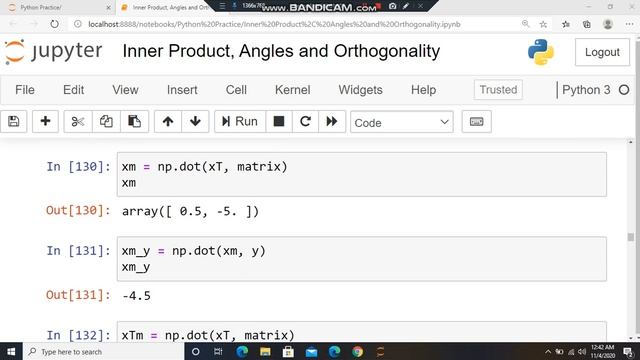Image resolution: width=640 pixels, height=360 pixels.
Task: Click the Trusted notebook indicator
Action: 498,90
